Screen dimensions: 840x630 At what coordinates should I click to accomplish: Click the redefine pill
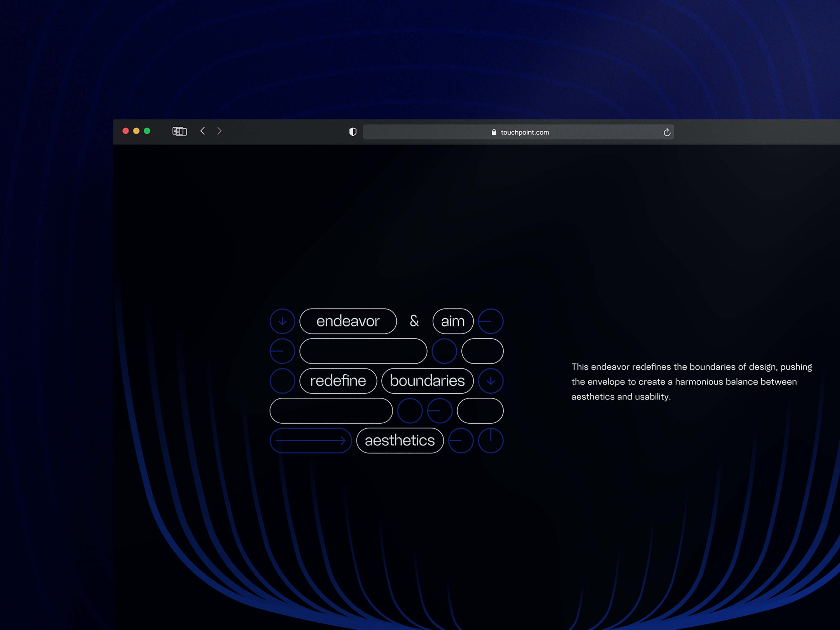click(338, 381)
